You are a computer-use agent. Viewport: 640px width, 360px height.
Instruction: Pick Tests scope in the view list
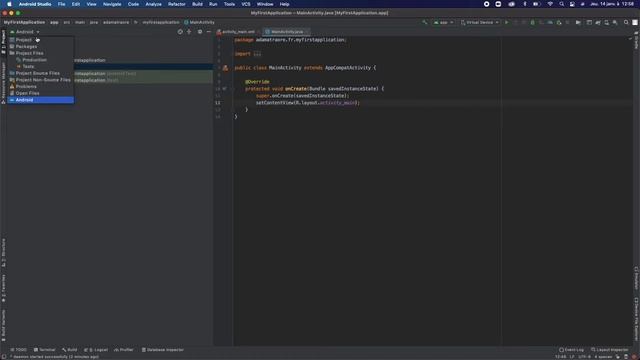[40, 66]
